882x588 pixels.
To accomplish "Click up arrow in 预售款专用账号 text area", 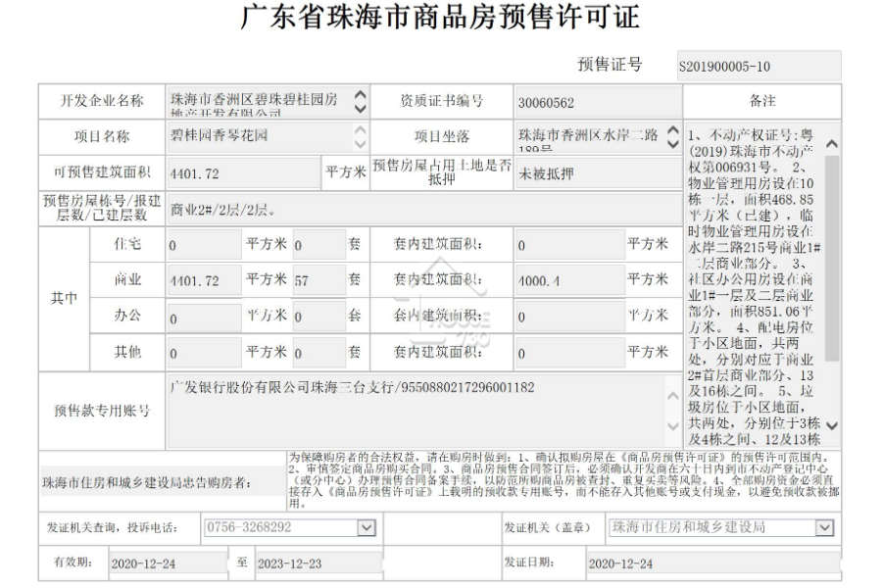I will 672,396.
